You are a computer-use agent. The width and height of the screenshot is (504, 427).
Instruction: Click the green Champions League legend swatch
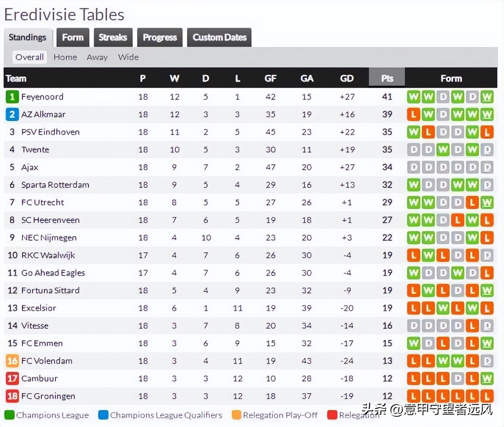click(x=9, y=415)
